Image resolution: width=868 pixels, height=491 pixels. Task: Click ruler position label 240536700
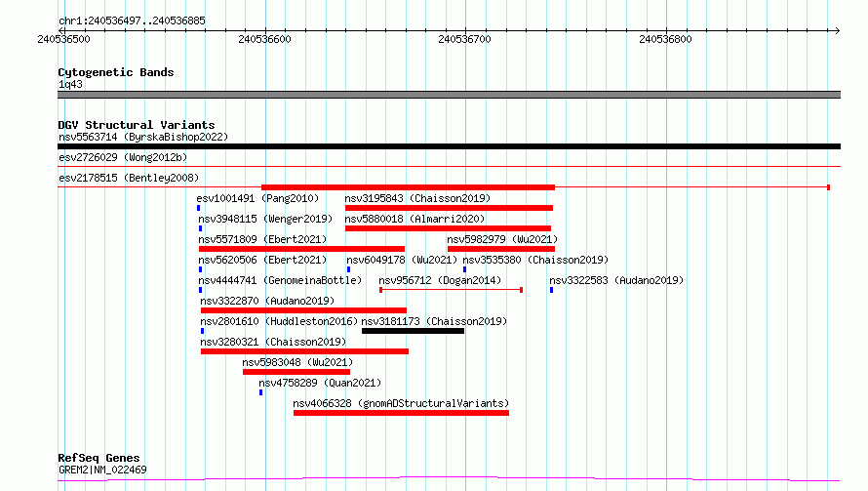coord(464,39)
